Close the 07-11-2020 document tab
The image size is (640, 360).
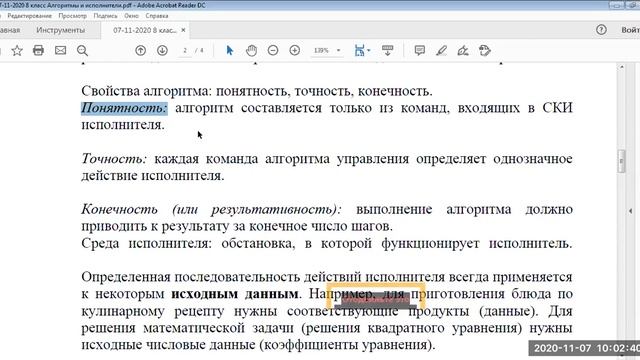pos(183,30)
